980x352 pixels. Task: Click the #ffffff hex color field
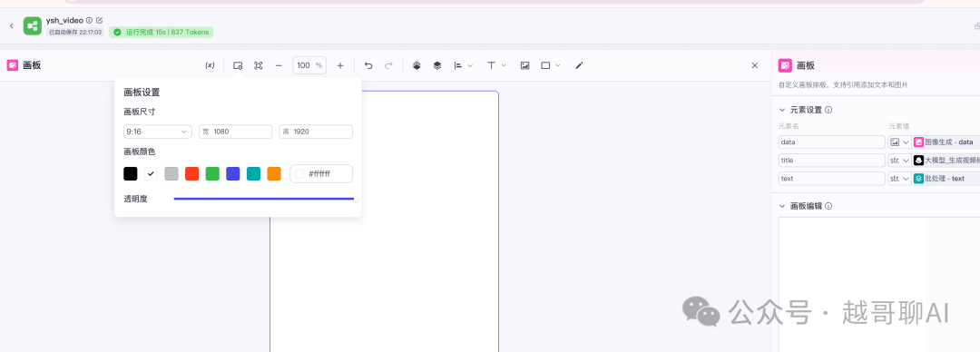coord(321,174)
